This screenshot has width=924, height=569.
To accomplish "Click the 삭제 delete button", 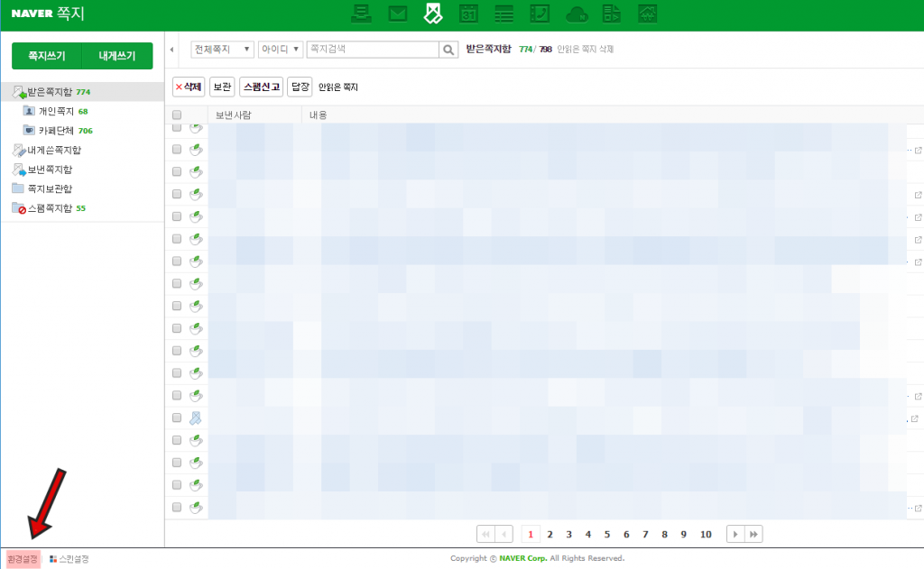I will 189,87.
